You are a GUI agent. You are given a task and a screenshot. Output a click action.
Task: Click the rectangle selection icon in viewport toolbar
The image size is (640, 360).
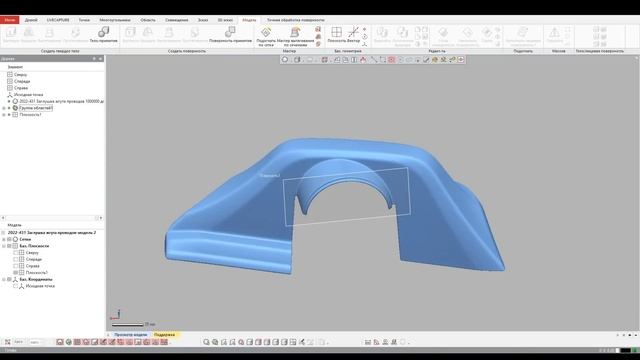(382, 60)
